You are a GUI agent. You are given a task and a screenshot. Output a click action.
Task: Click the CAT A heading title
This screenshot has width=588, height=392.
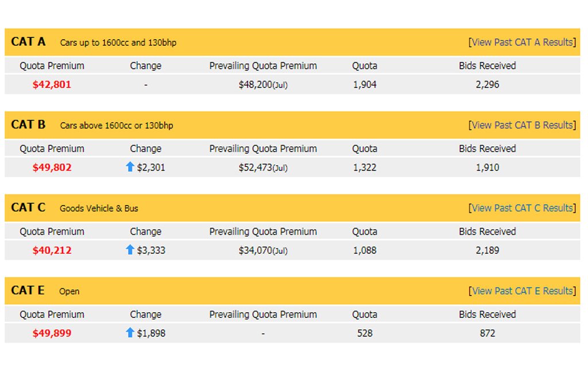(x=28, y=41)
